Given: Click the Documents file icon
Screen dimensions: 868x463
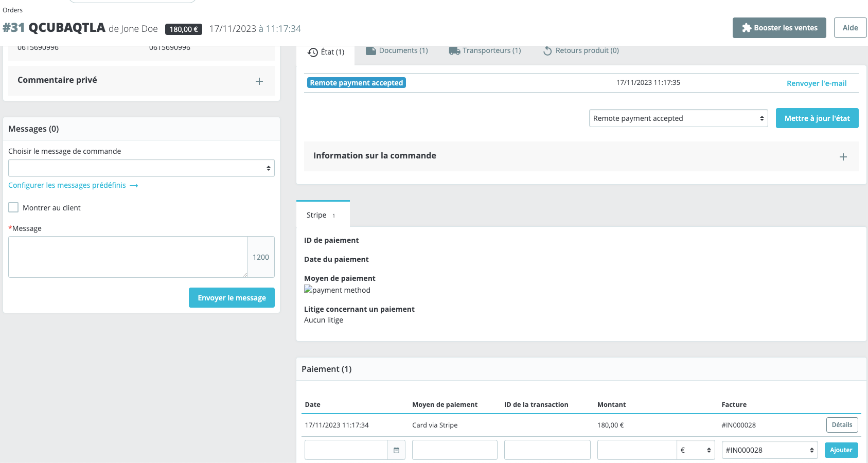Looking at the screenshot, I should (371, 50).
